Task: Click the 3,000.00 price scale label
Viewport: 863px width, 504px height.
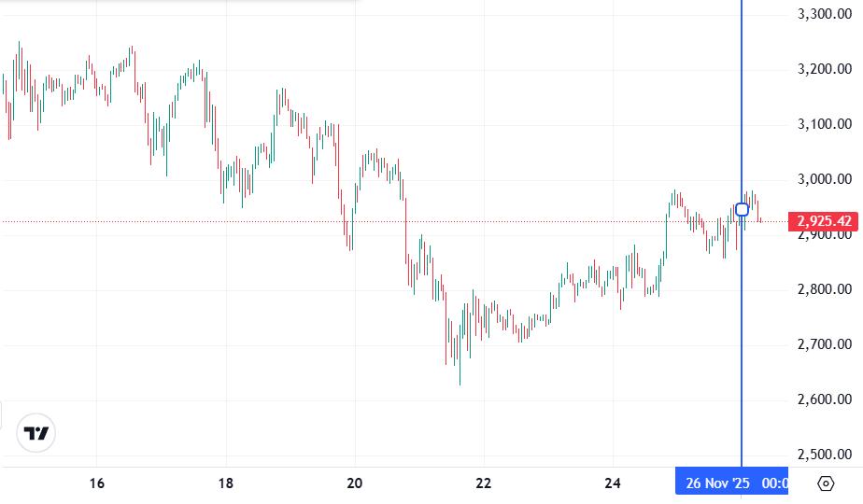Action: point(824,179)
